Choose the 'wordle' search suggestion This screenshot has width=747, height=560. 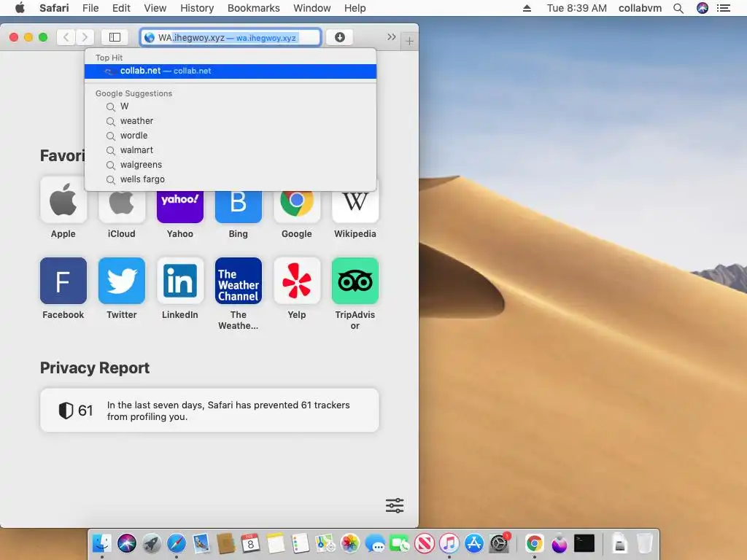231,136
